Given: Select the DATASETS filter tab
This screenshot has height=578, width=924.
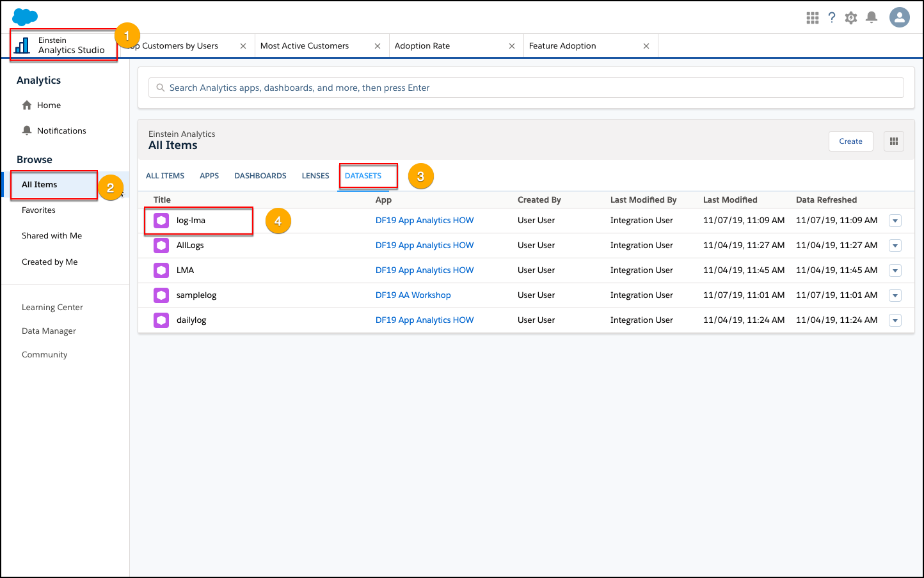Looking at the screenshot, I should click(x=363, y=176).
